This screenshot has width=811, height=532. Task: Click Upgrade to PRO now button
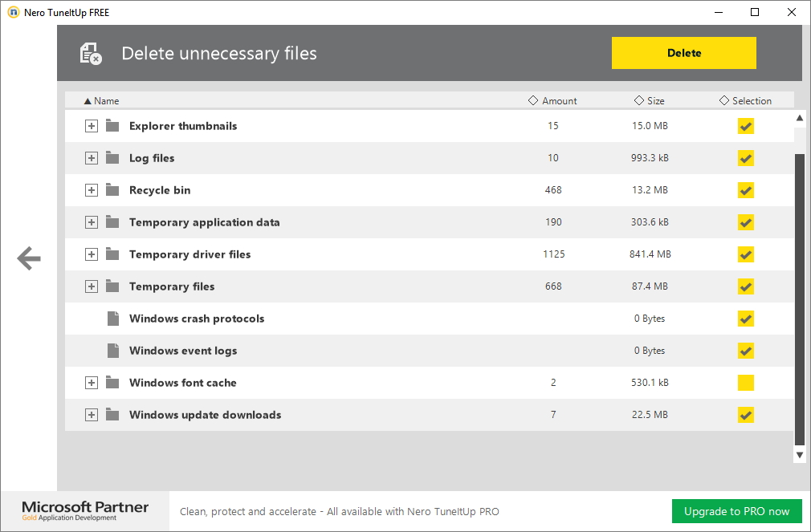736,511
